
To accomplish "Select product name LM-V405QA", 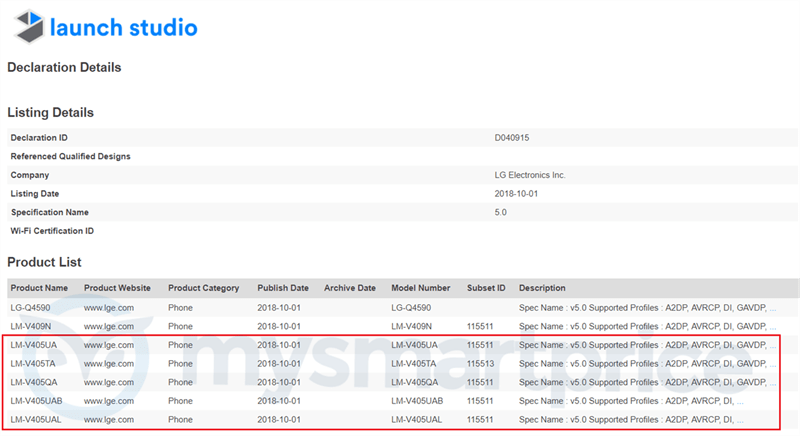I will (34, 382).
